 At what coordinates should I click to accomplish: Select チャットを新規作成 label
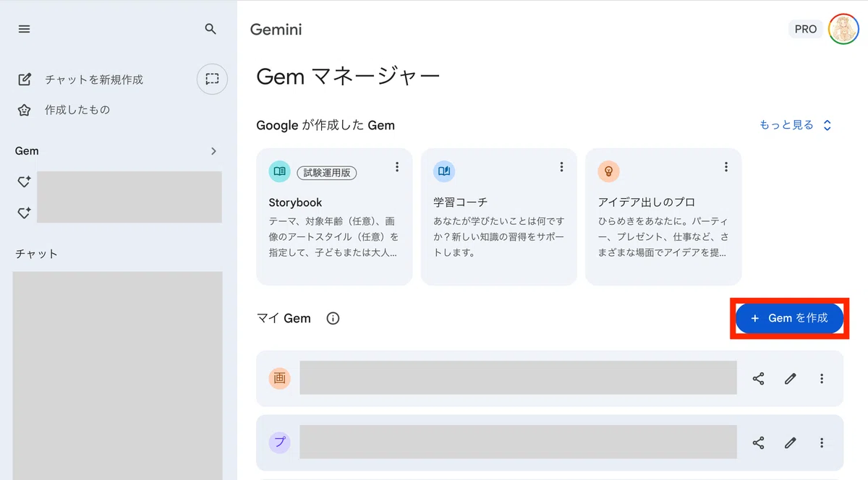pos(94,80)
